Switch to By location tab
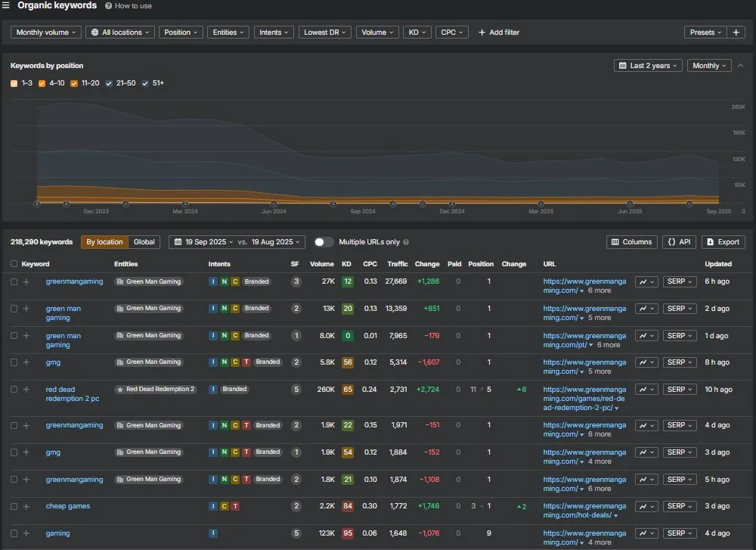 coord(104,242)
